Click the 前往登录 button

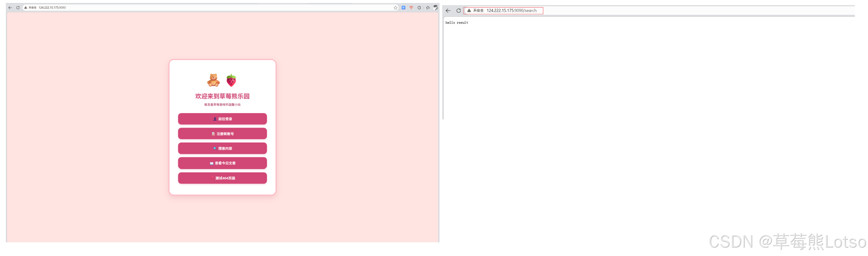(x=222, y=119)
